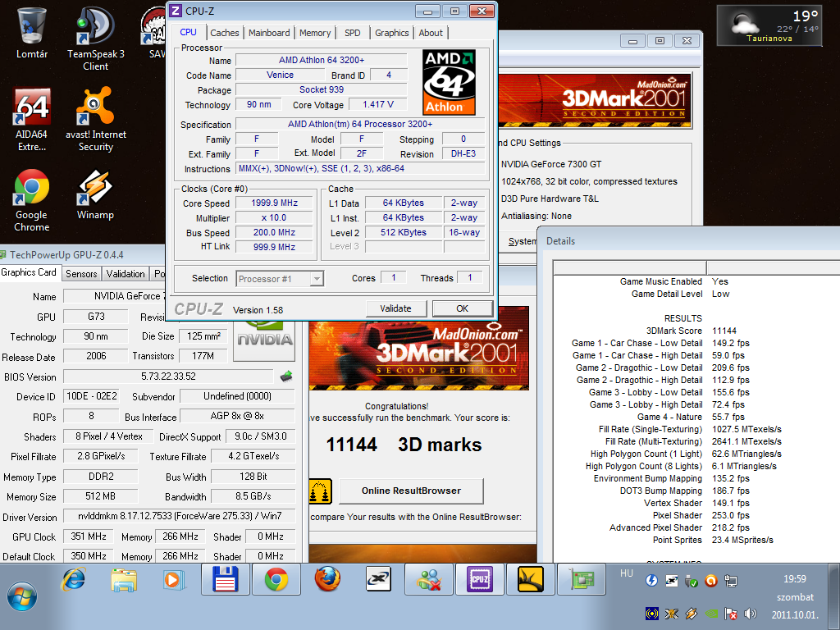The height and width of the screenshot is (630, 840).
Task: Switch to GPU-Z graphics card taskbar icon
Action: tap(582, 580)
